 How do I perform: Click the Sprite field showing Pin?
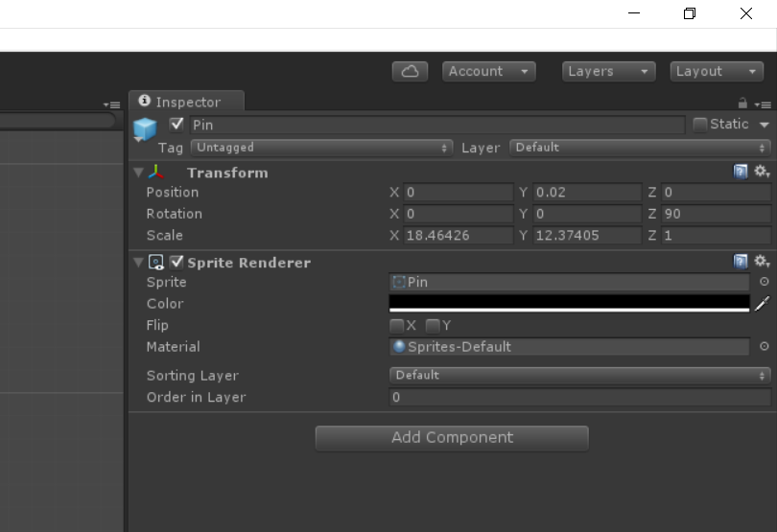tap(570, 283)
